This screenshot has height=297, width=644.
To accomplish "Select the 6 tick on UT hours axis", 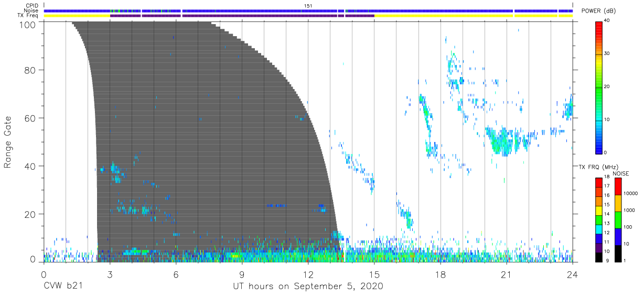I will (x=176, y=273).
